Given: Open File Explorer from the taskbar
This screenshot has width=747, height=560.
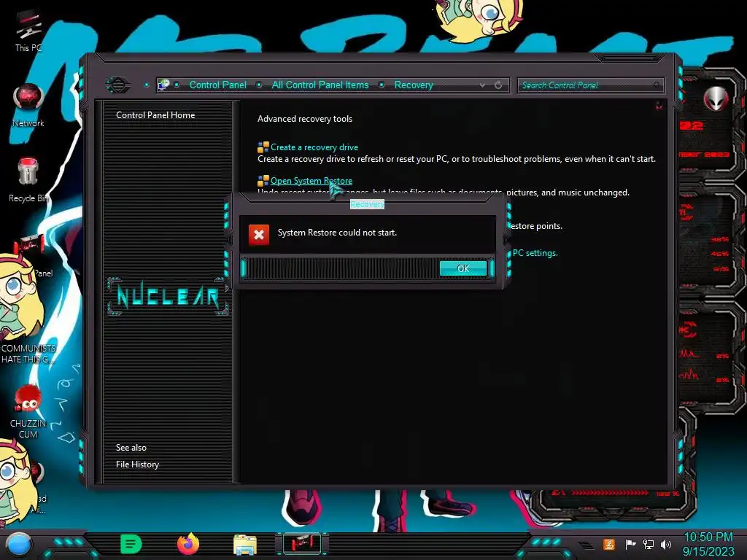Looking at the screenshot, I should coord(245,545).
